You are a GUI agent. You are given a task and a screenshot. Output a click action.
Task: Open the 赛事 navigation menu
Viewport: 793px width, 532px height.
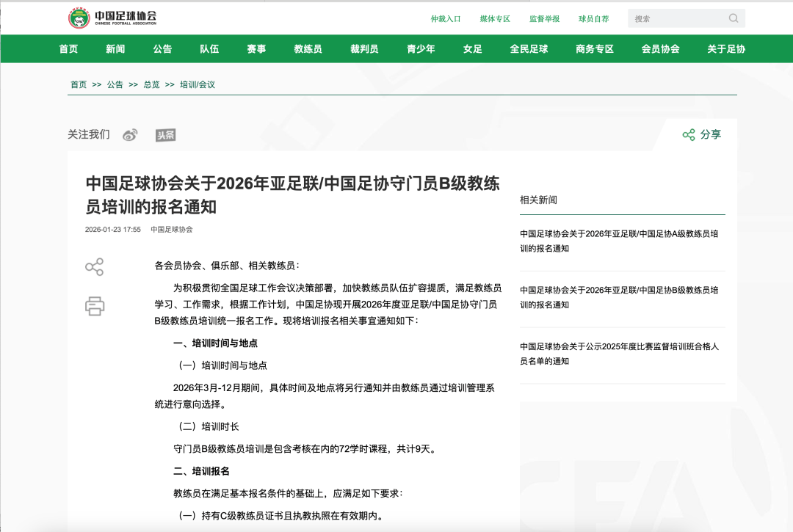[x=256, y=49]
